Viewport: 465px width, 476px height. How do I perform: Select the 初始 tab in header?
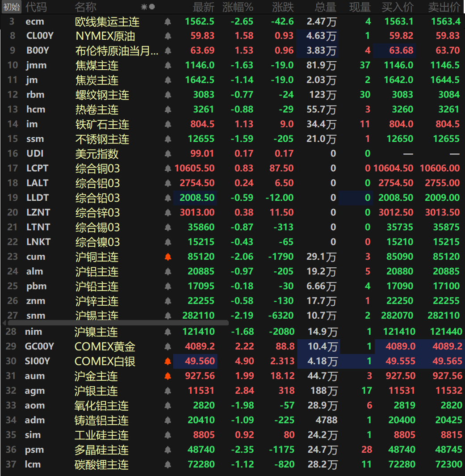[12, 7]
